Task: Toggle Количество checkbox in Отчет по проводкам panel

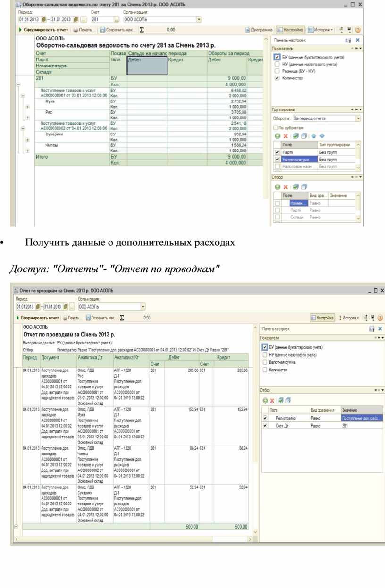Action: click(265, 370)
